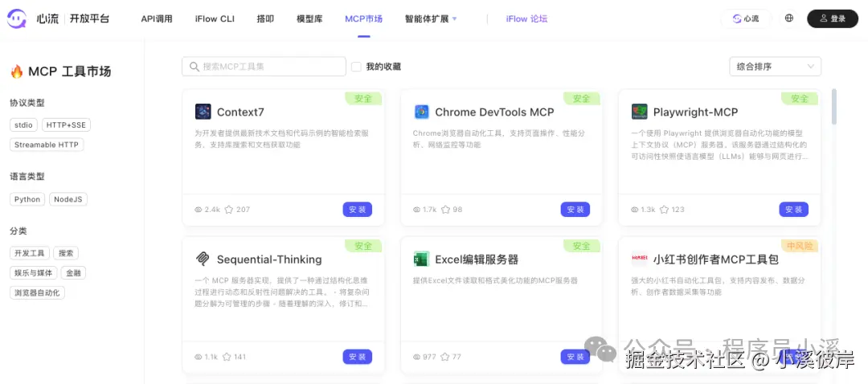Install Excel编辑服务器
Viewport: 868px width, 384px height.
click(x=575, y=357)
